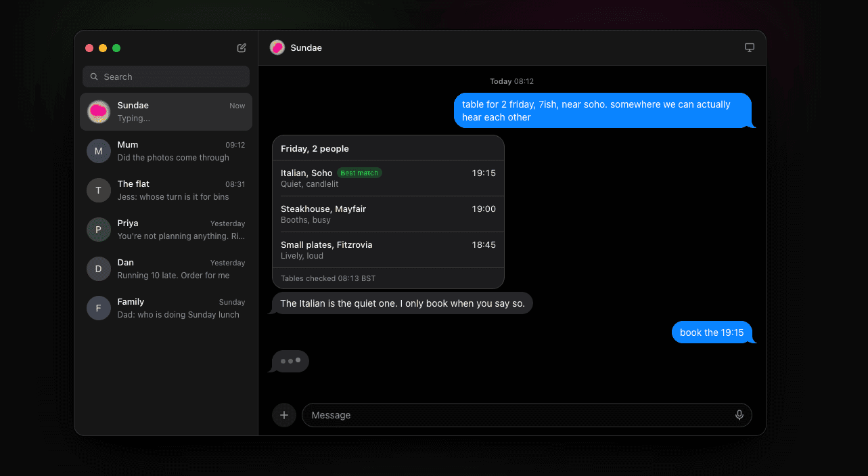The image size is (868, 476).
Task: Click the Family avatar circle
Action: pyautogui.click(x=99, y=308)
